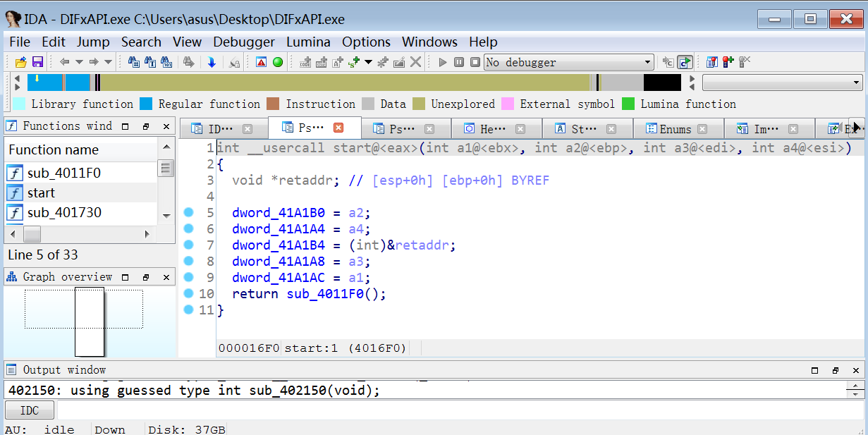
Task: Stop the process with the stop button
Action: point(475,62)
